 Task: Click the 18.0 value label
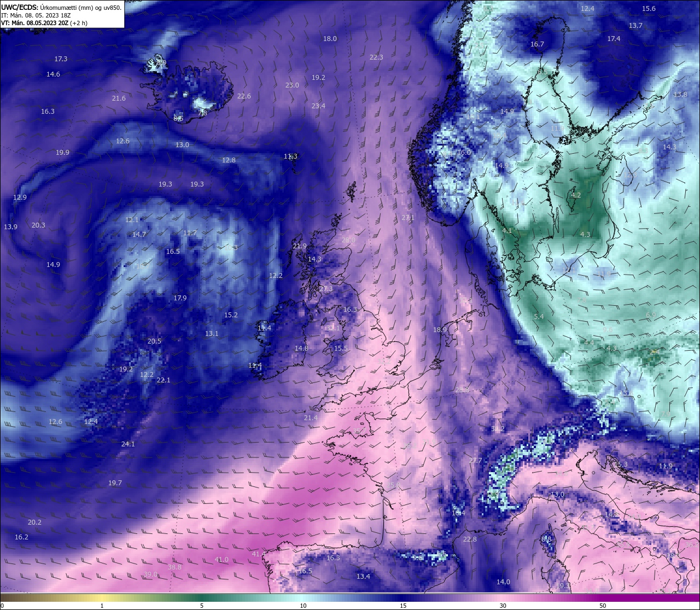tap(330, 39)
